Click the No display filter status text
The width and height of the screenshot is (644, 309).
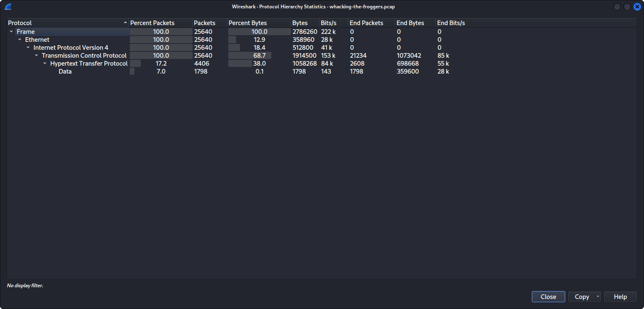point(25,286)
